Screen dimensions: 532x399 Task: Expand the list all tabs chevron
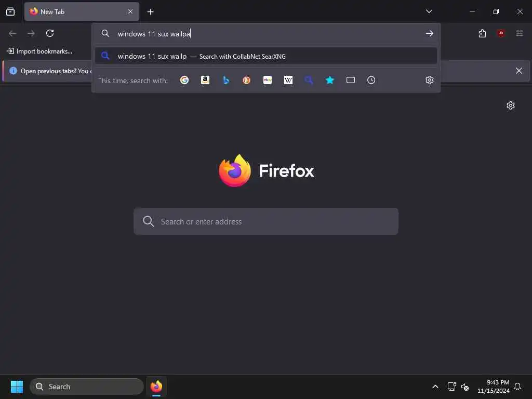[x=429, y=11]
